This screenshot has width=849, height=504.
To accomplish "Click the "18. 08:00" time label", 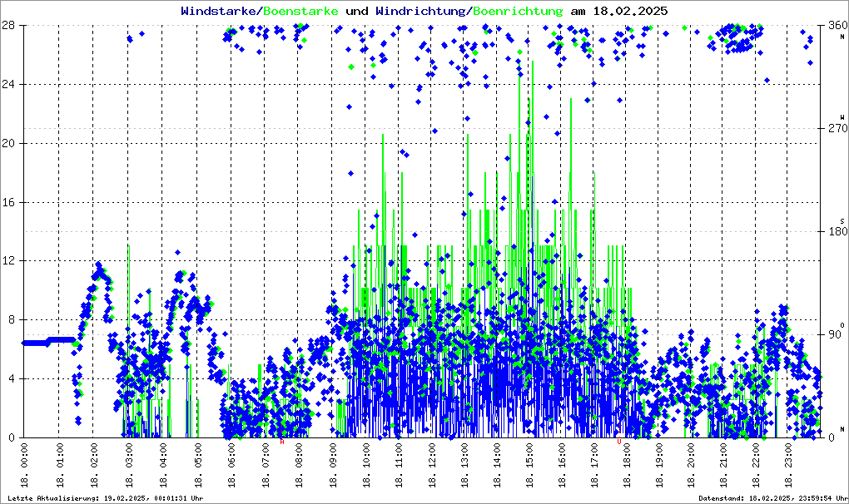I will tap(299, 466).
